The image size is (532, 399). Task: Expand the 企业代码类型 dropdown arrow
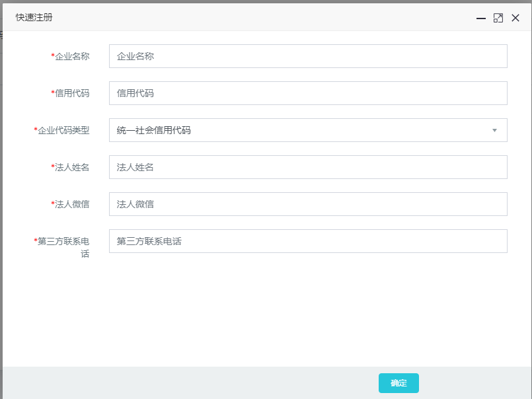coord(494,130)
